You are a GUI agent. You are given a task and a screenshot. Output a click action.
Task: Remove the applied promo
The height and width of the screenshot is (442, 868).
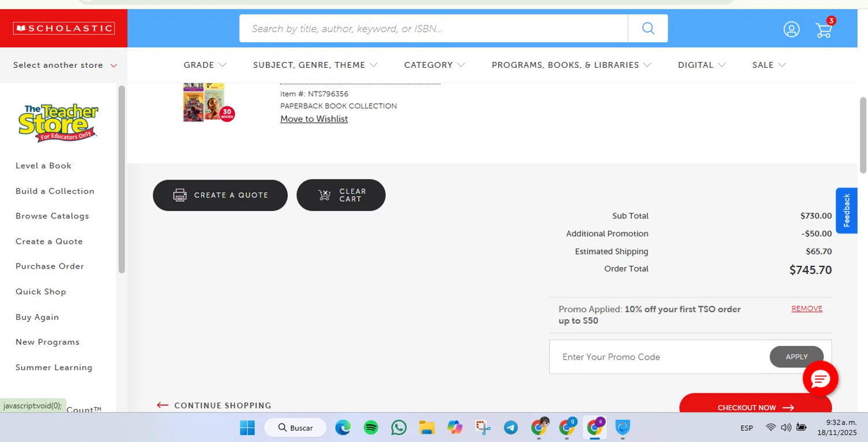click(x=807, y=309)
